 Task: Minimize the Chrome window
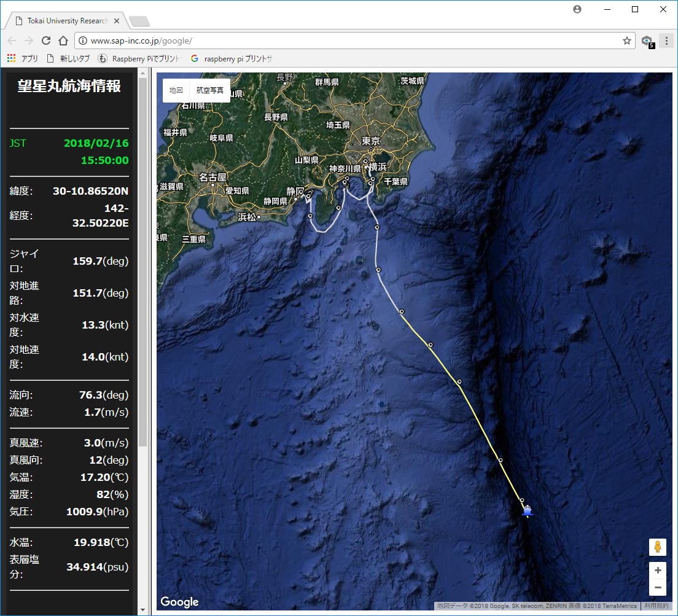[x=607, y=9]
